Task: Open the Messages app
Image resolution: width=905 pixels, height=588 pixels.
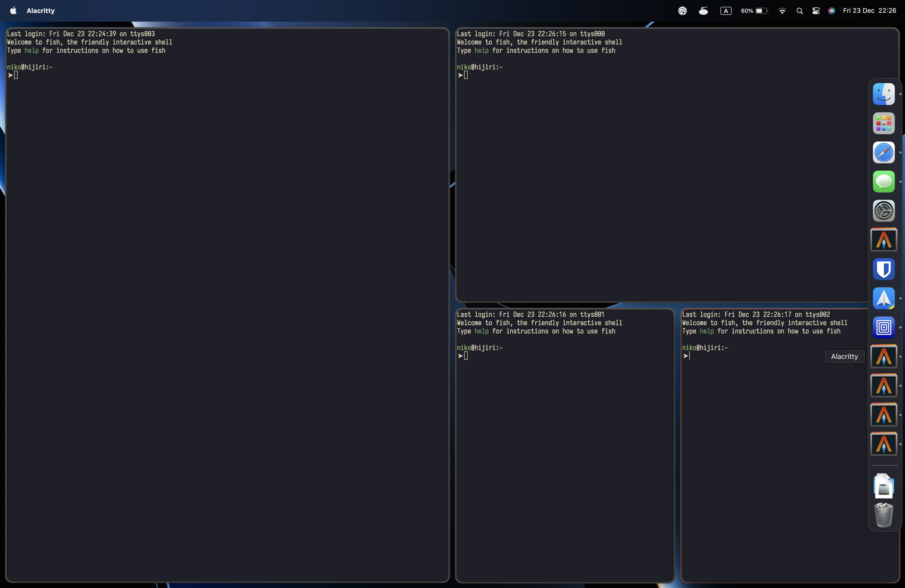Action: pyautogui.click(x=884, y=182)
